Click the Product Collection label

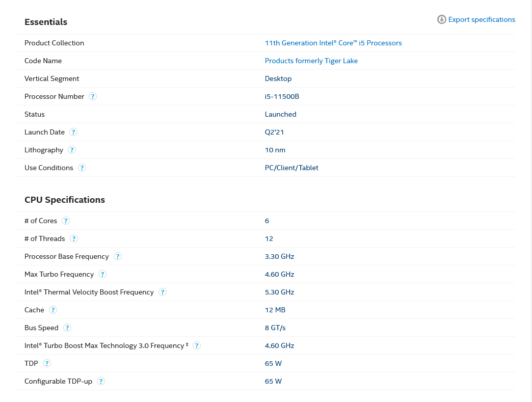[55, 43]
